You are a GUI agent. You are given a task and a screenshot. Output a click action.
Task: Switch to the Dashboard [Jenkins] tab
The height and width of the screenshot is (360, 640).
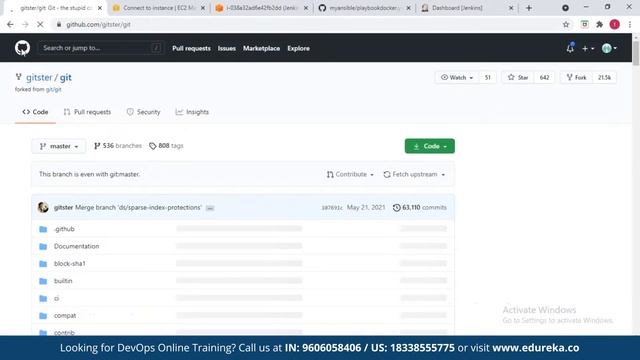[467, 8]
